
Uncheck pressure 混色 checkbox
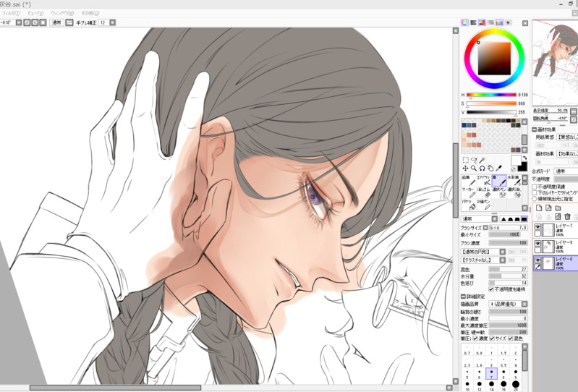coord(511,338)
